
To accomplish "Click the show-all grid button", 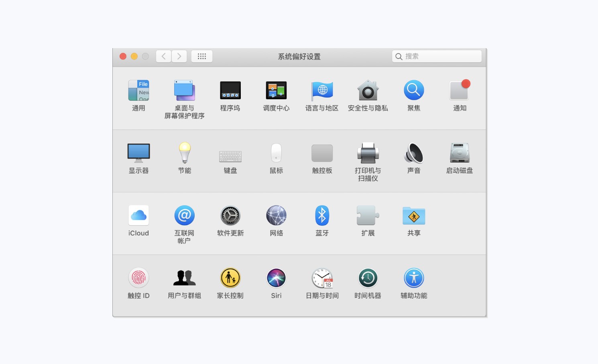I will click(x=202, y=57).
